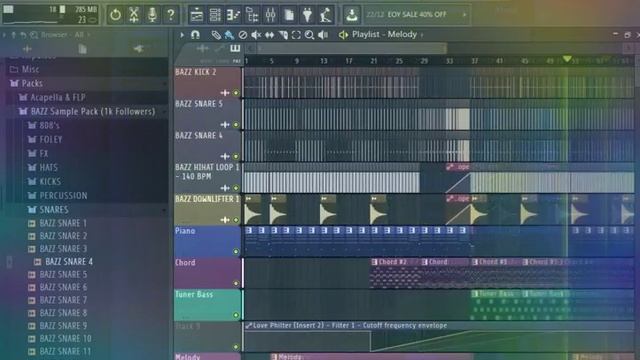This screenshot has width=640, height=360.
Task: Open the Channel rack view icon
Action: tap(215, 15)
